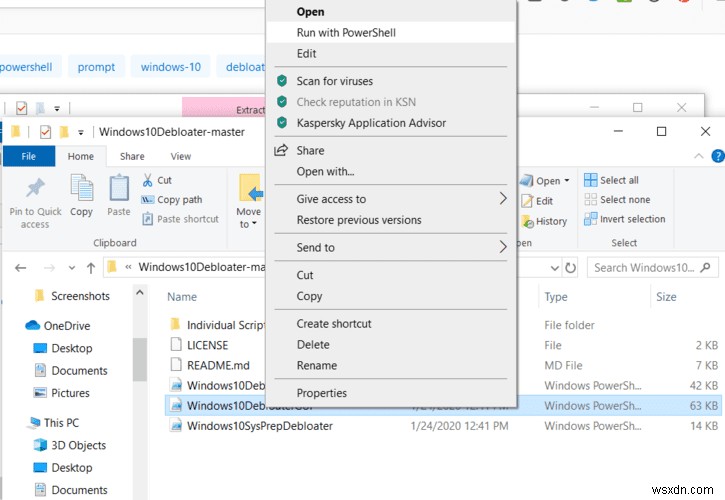Viewport: 725px width, 500px height.
Task: Go up one folder level
Action: pyautogui.click(x=91, y=268)
